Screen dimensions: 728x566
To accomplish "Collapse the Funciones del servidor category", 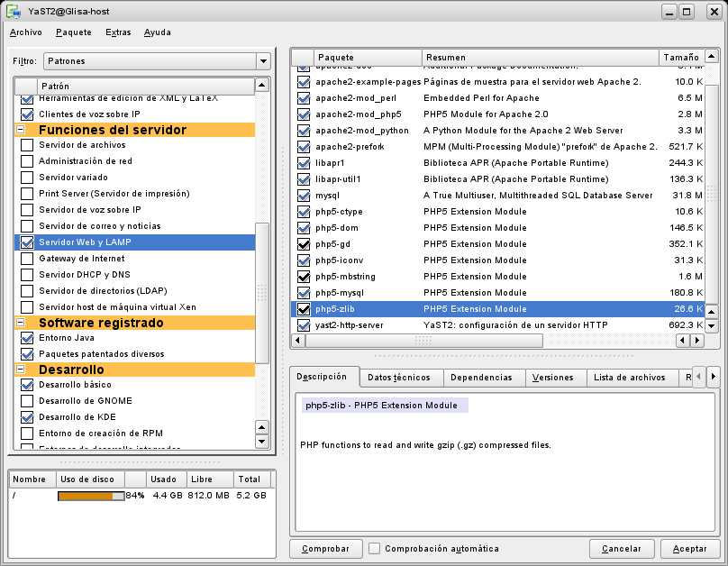I will (x=20, y=130).
